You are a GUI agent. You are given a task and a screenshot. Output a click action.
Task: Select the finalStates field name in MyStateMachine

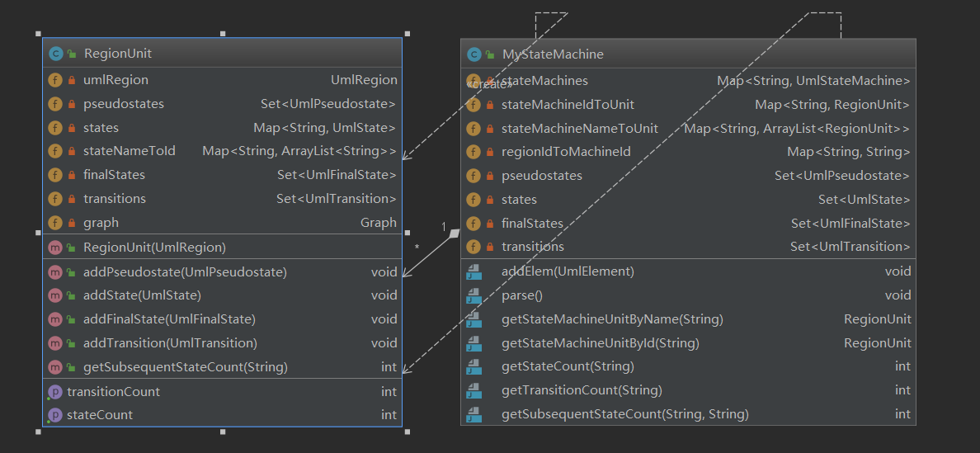point(533,223)
